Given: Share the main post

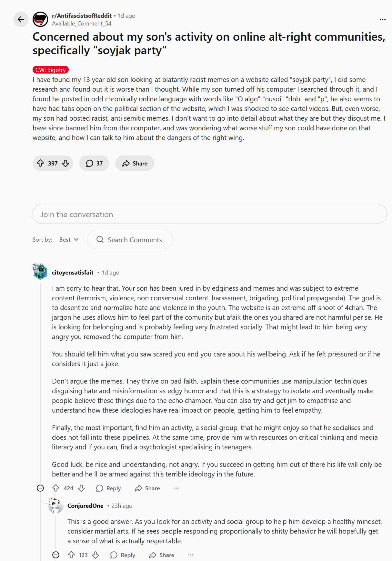Looking at the screenshot, I should (x=135, y=163).
